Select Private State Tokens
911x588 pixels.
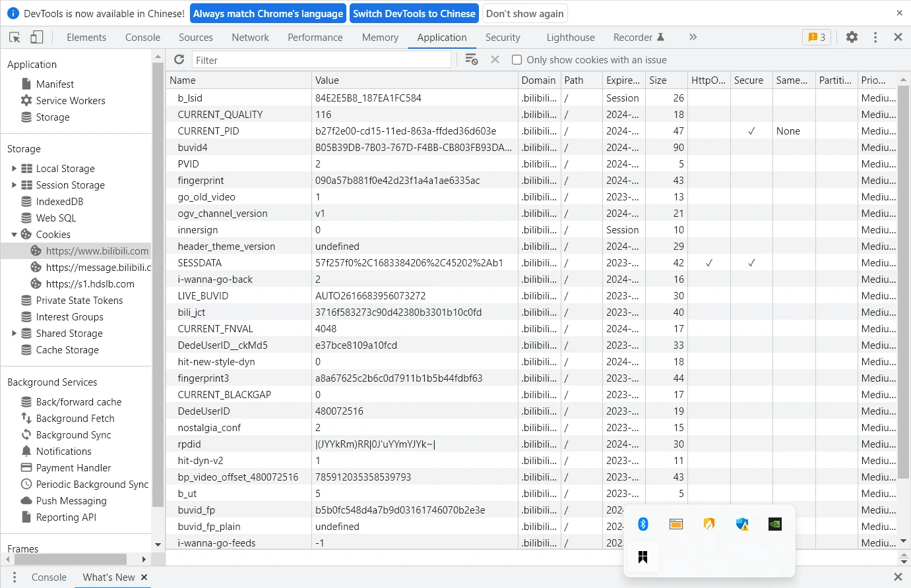pyautogui.click(x=79, y=301)
